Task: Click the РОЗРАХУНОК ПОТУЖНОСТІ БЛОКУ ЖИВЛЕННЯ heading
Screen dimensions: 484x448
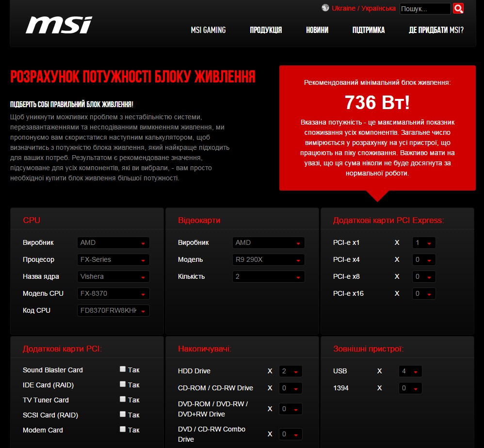Action: pyautogui.click(x=133, y=77)
